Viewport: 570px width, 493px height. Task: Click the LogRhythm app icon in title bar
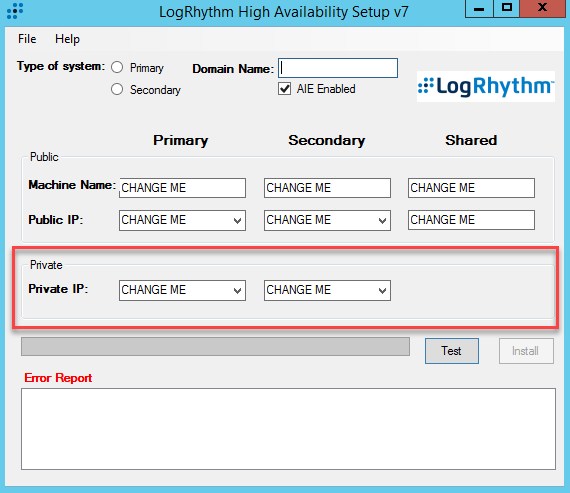point(15,11)
